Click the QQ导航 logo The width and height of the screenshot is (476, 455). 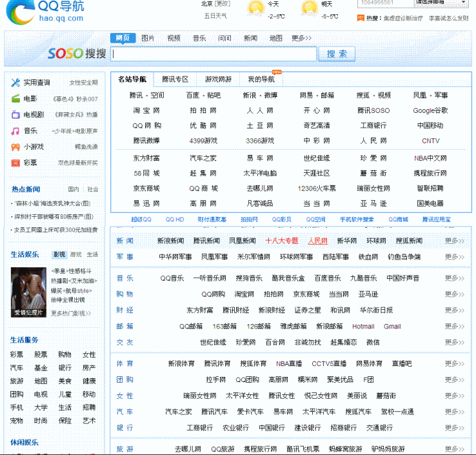(x=45, y=12)
